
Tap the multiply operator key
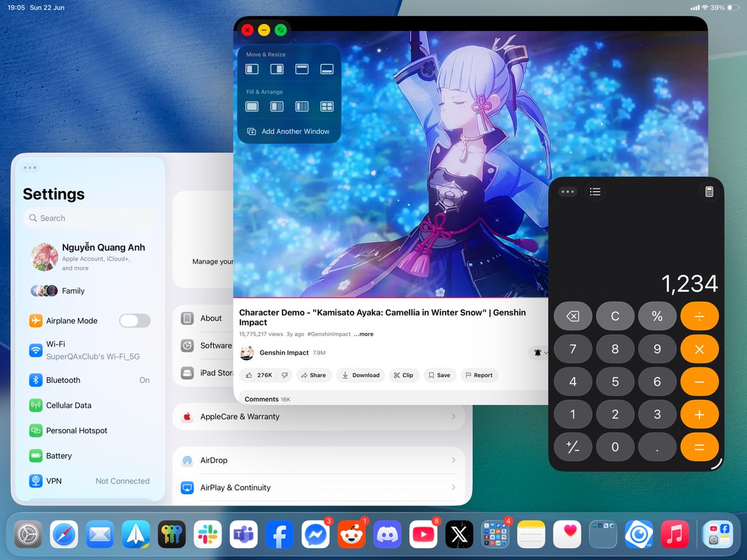(699, 349)
